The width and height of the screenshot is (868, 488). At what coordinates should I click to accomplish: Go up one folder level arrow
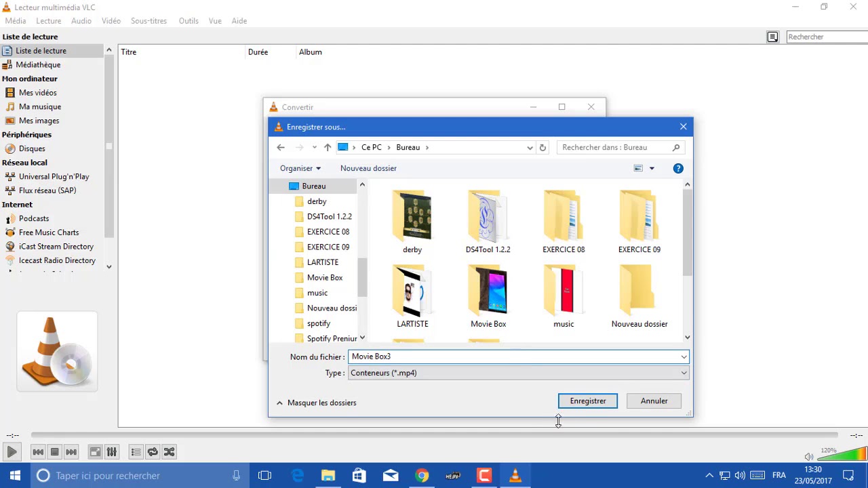point(328,147)
